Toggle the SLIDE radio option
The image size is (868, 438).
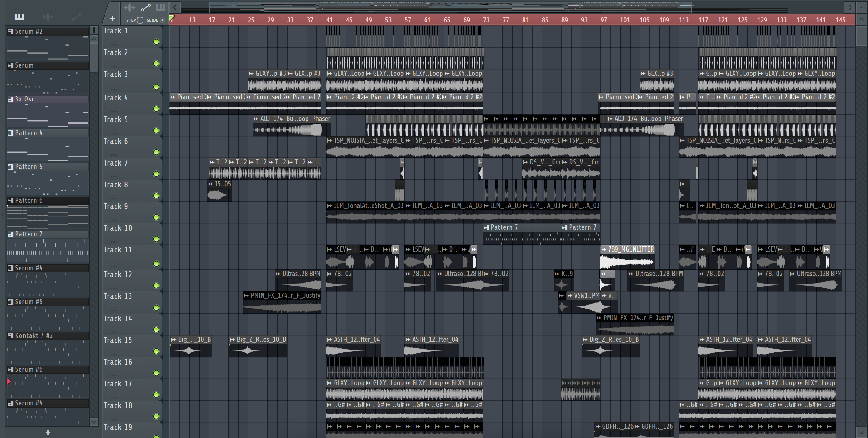point(162,20)
